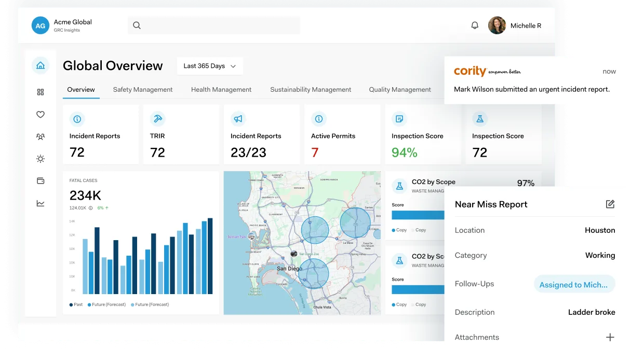Click the Assigned to Mich... follow-up pill

click(x=574, y=284)
